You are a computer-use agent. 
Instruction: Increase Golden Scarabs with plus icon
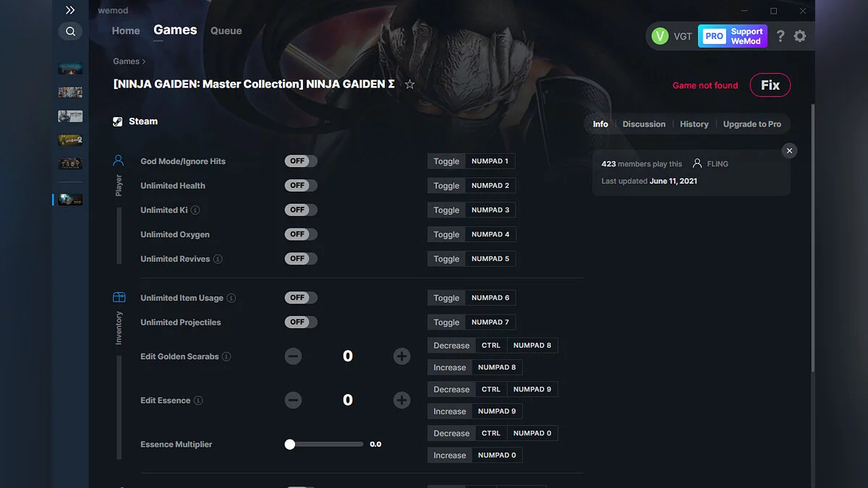pyautogui.click(x=402, y=356)
